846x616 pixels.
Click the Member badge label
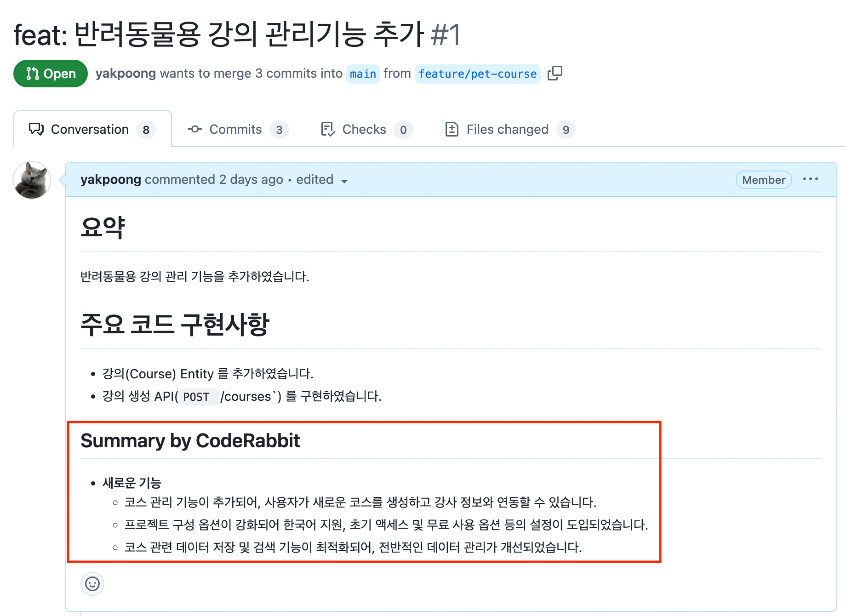[x=764, y=180]
